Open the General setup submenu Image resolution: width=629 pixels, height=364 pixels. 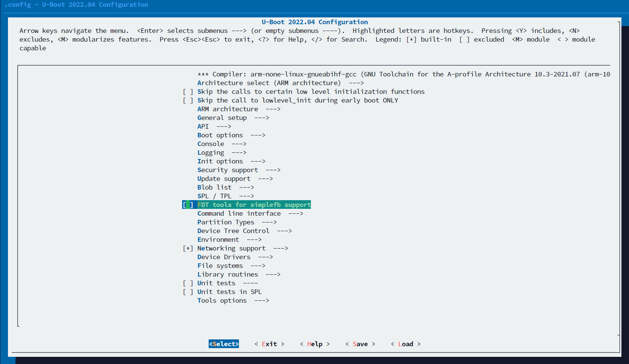233,118
